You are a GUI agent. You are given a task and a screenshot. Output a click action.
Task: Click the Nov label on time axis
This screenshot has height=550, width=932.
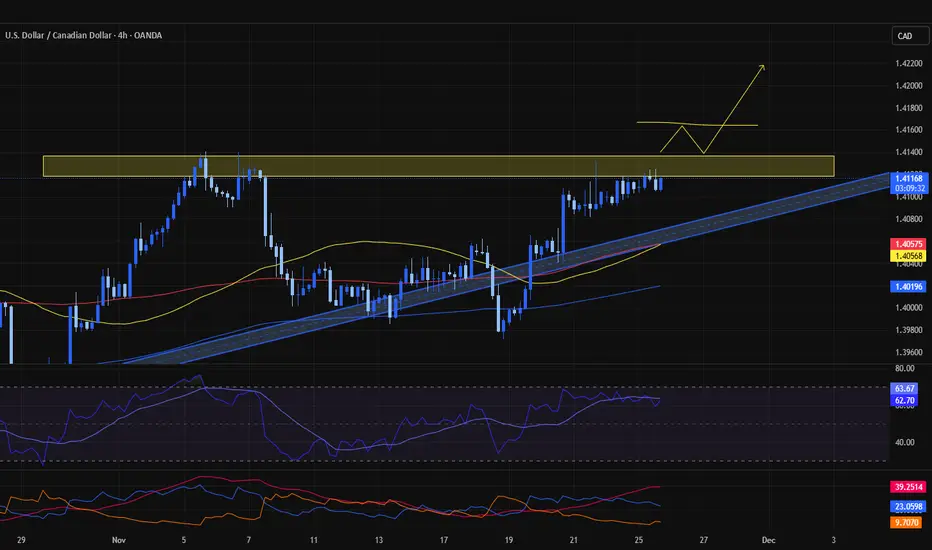tap(118, 540)
